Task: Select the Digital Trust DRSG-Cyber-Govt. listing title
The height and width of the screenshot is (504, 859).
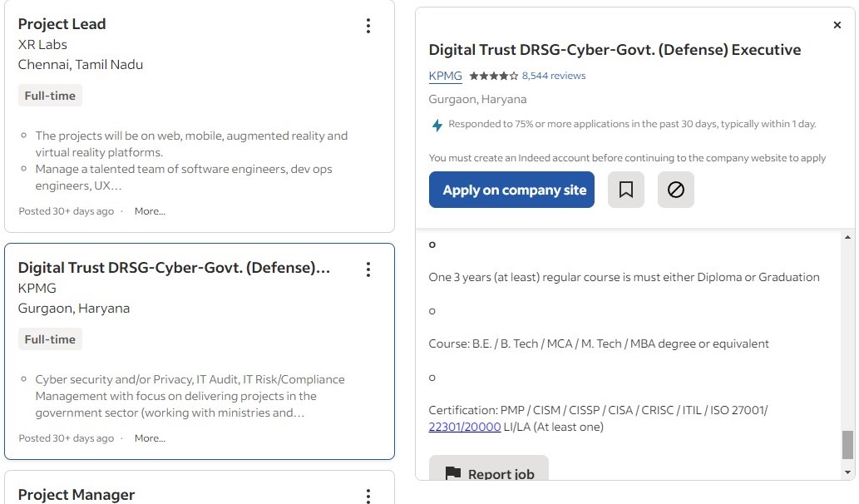Action: 174,268
